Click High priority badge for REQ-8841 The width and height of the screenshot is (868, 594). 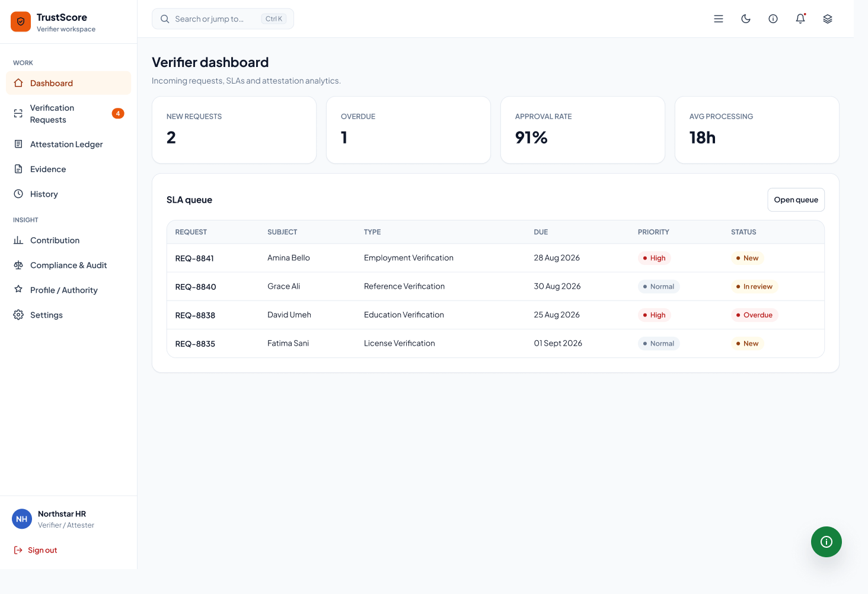655,258
